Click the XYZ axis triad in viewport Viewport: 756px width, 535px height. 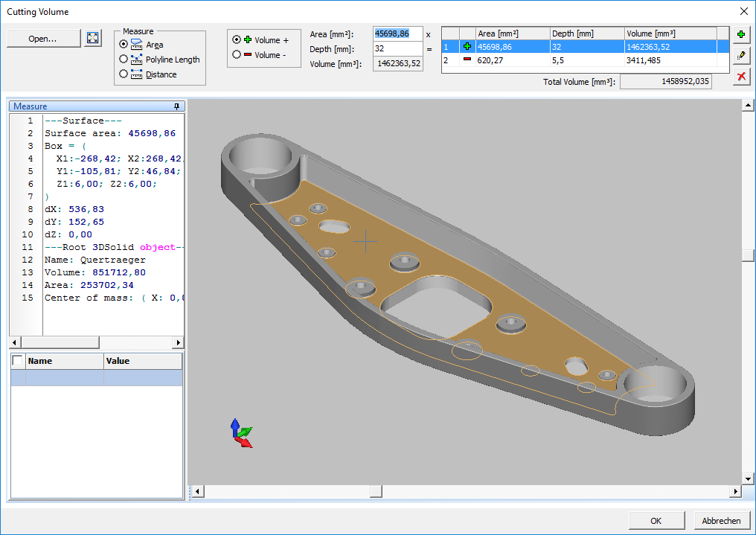coord(241,433)
